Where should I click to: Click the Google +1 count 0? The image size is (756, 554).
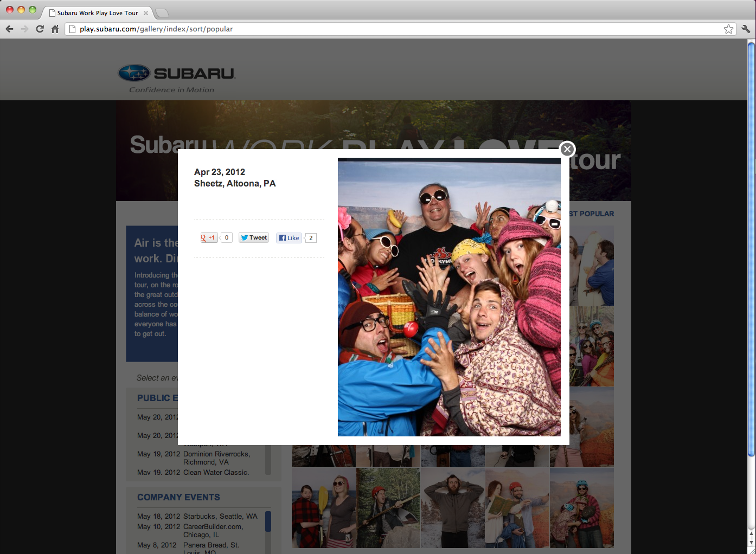pos(227,237)
